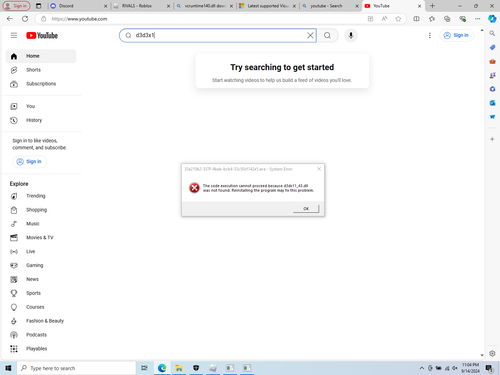This screenshot has width=500, height=375.
Task: Open Shopping under Explore
Action: [x=41, y=210]
